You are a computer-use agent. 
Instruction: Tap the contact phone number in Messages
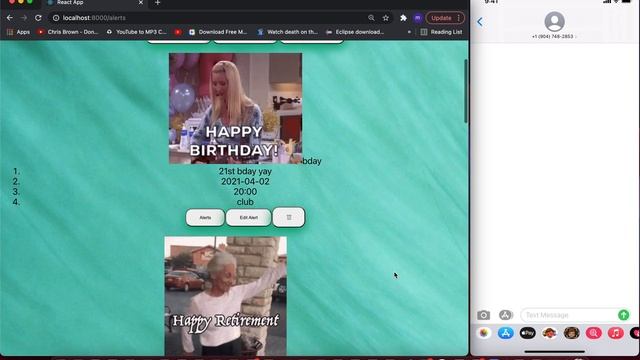(x=553, y=36)
